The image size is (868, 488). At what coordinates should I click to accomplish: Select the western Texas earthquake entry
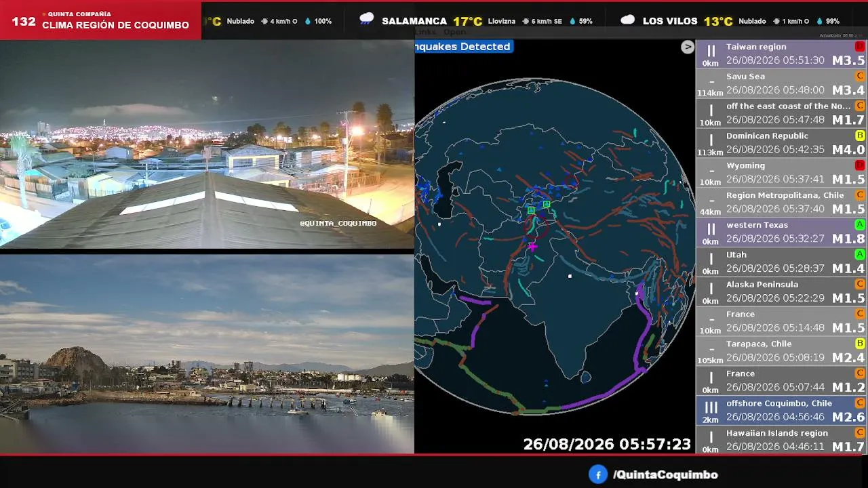[782, 232]
